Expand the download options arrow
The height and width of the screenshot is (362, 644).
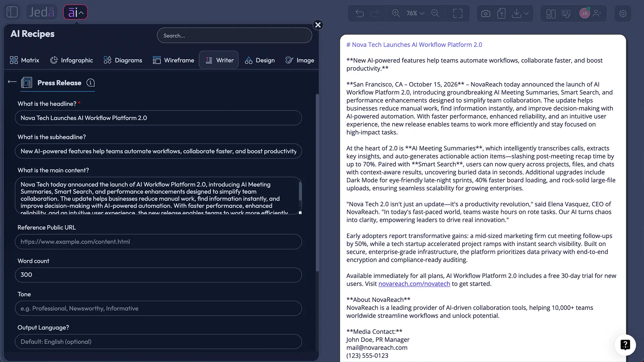pyautogui.click(x=526, y=14)
